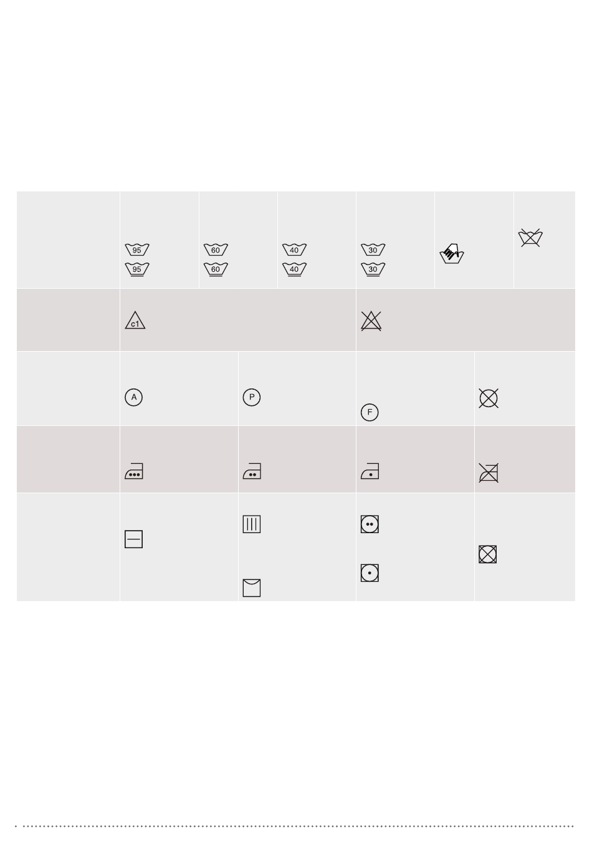The width and height of the screenshot is (592, 868).
Task: Click the circle A dry clean symbol
Action: [134, 397]
